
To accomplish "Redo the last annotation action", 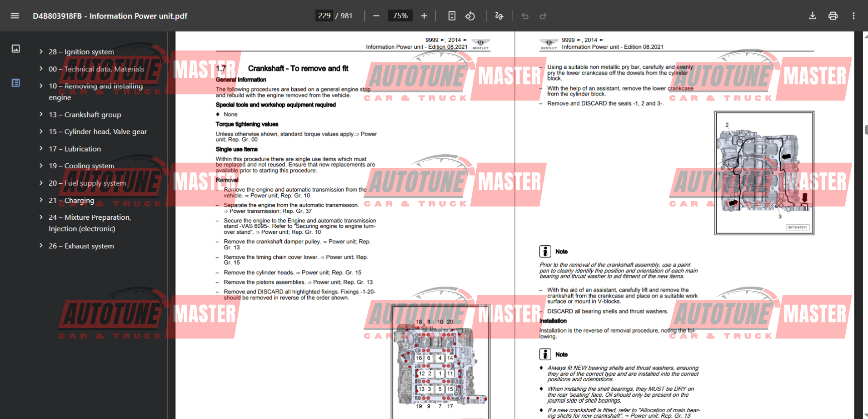I will coord(543,15).
